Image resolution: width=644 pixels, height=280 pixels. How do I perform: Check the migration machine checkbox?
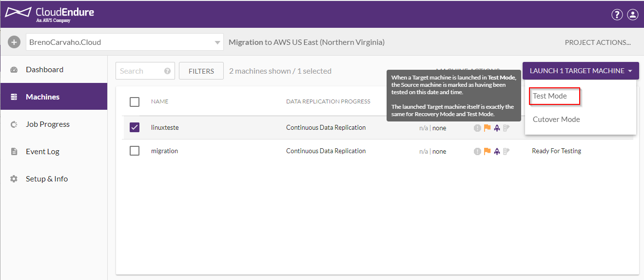135,151
